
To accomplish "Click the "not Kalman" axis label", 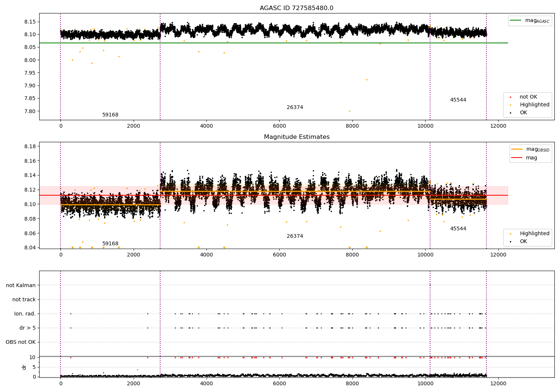I will (21, 286).
